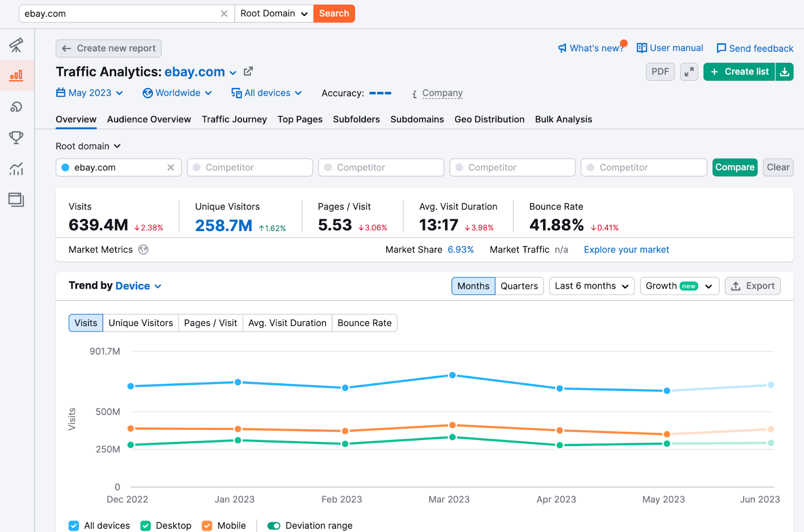Select the Quarters view toggle
Viewport: 804px width, 532px height.
519,286
